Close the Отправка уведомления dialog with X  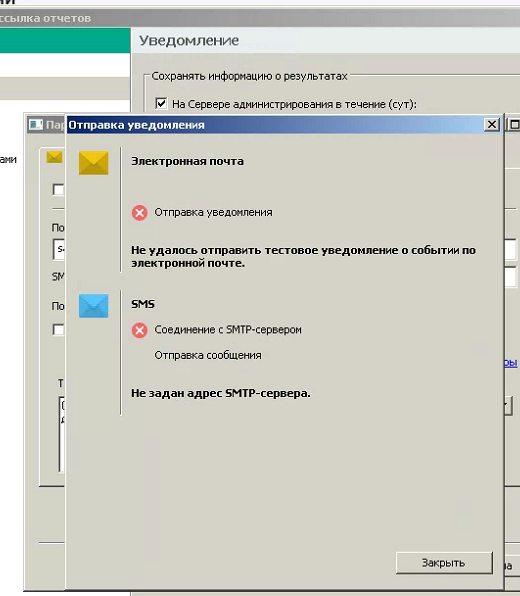(x=491, y=125)
